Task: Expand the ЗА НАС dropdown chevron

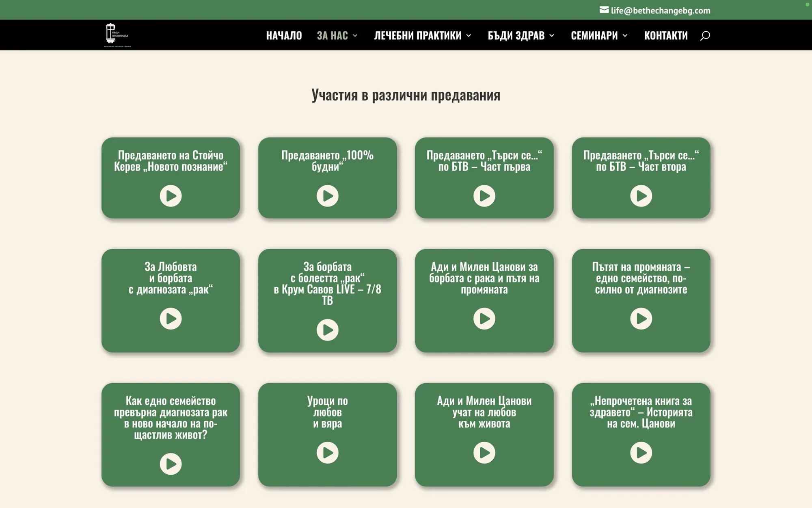Action: click(x=355, y=36)
